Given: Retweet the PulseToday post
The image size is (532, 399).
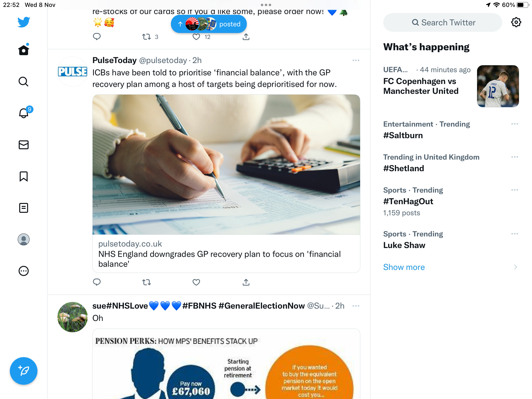Looking at the screenshot, I should pyautogui.click(x=147, y=282).
